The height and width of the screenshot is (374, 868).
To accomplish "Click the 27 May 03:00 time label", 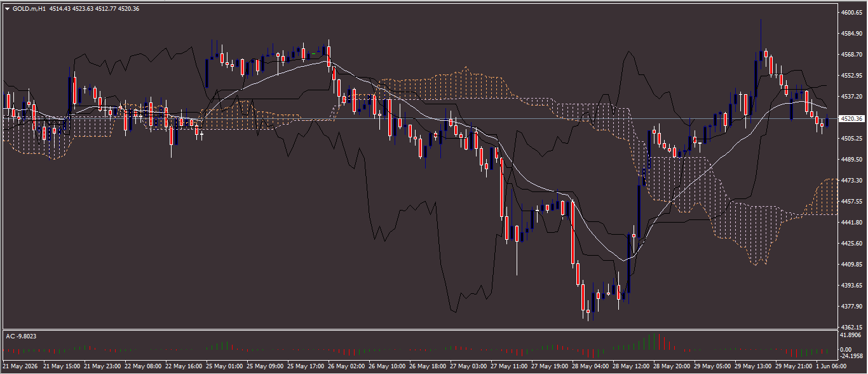I will (x=468, y=367).
